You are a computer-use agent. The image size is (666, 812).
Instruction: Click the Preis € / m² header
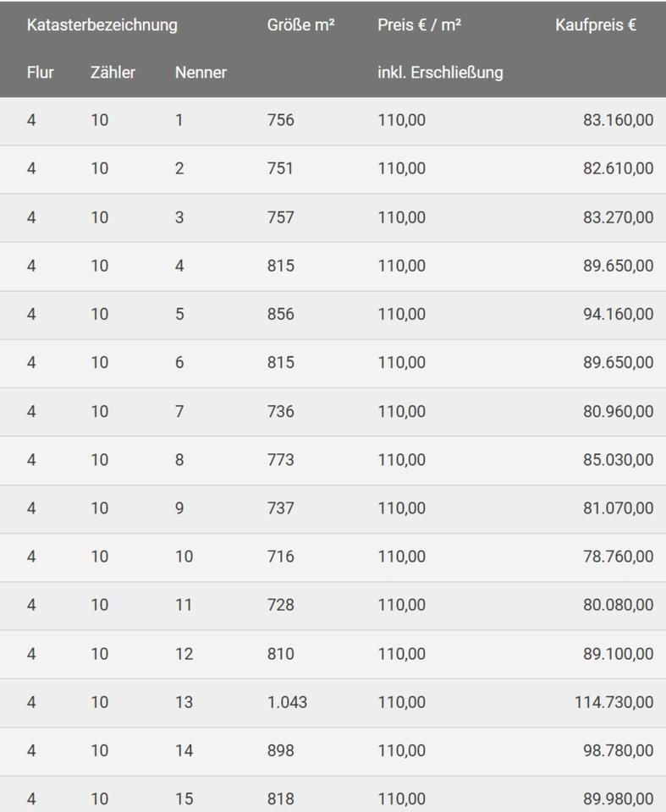[x=419, y=25]
